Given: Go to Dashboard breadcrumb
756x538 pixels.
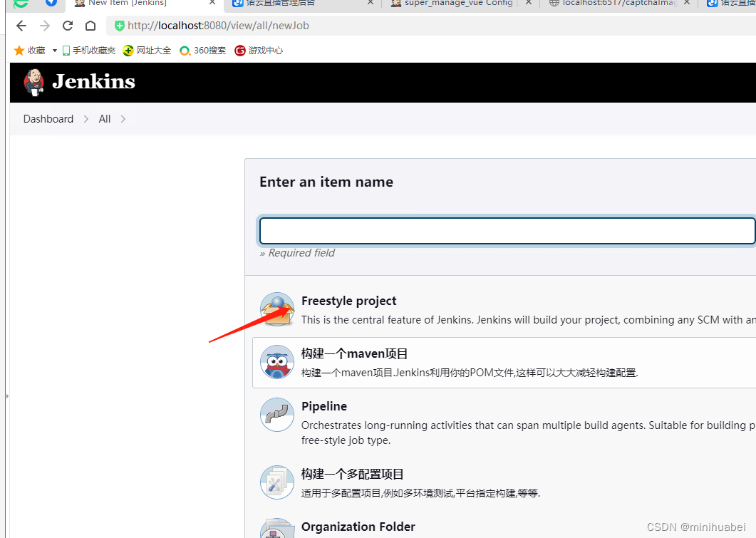Looking at the screenshot, I should click(48, 119).
